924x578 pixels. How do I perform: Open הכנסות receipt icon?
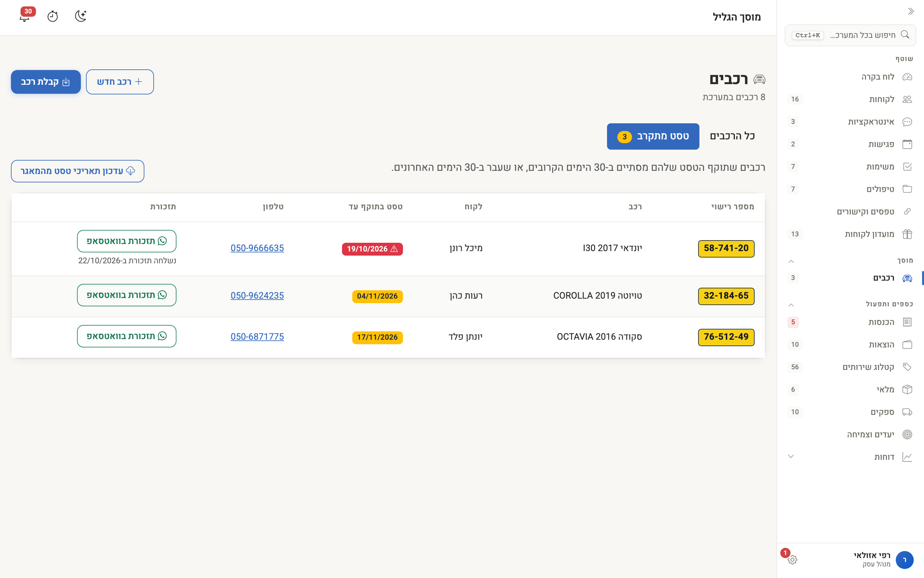click(x=907, y=322)
